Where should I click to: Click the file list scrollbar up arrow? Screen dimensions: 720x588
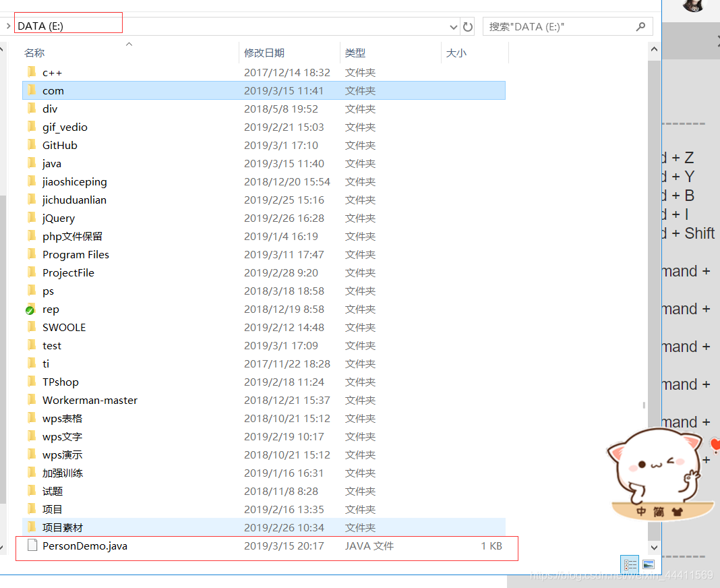(655, 49)
